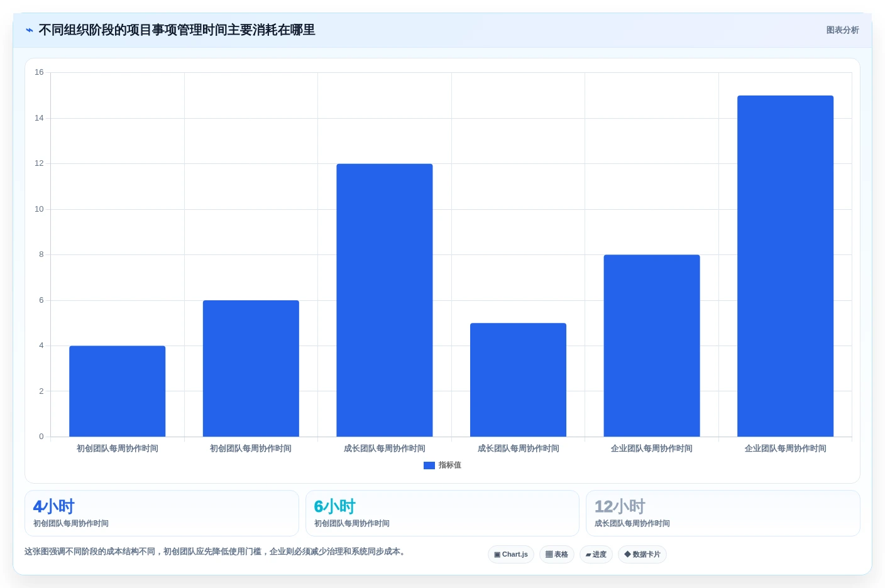Click the legend's blue color box for 指标值
This screenshot has height=588, width=885.
[429, 465]
